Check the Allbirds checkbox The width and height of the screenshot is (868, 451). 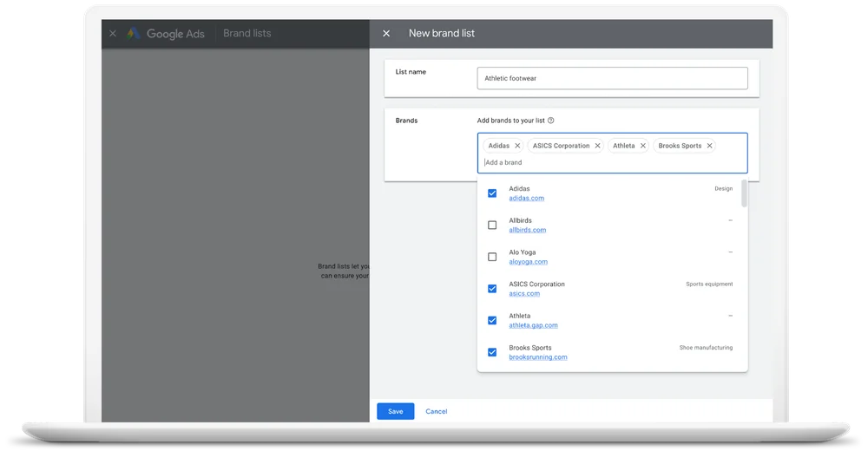click(x=492, y=225)
